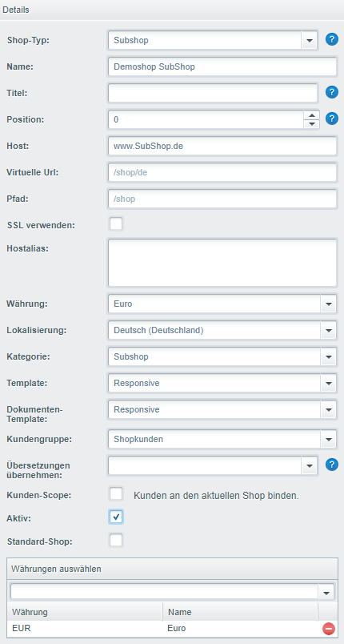Open the Template dropdown arrow
The image size is (344, 644).
[329, 383]
